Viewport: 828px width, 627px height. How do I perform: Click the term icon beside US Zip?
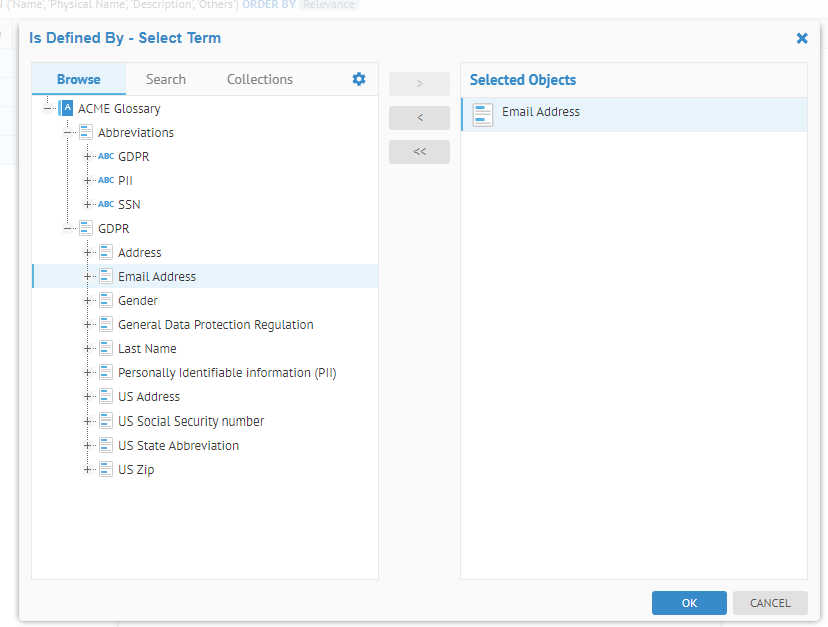(x=106, y=469)
